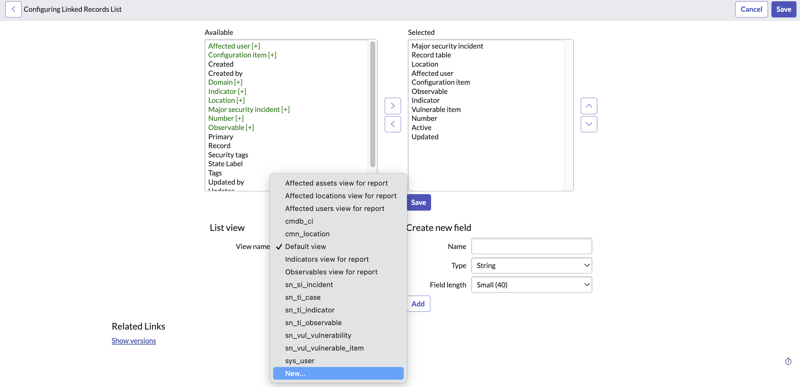Expand 'Observable [+]' in Available list
Viewport: 800px width, 387px height.
tap(231, 127)
